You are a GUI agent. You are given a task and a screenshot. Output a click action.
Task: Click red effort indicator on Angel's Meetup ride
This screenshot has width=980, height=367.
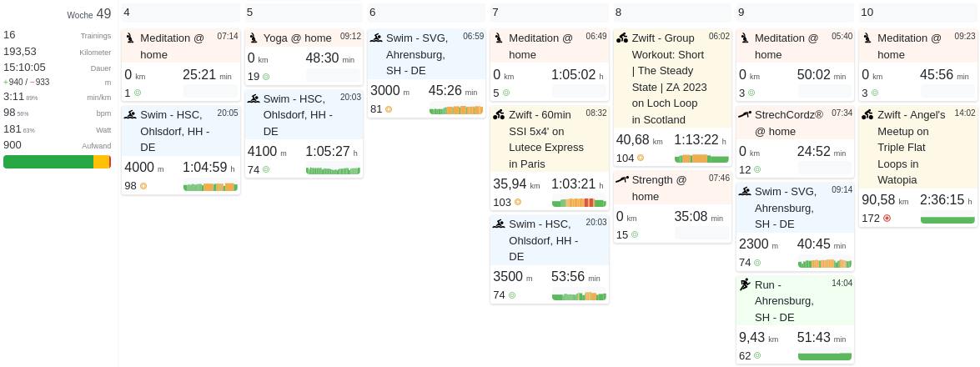tap(887, 219)
